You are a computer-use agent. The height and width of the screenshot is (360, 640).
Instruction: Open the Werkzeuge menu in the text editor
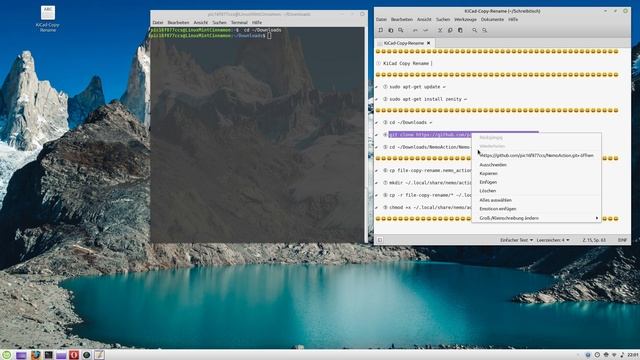click(465, 19)
